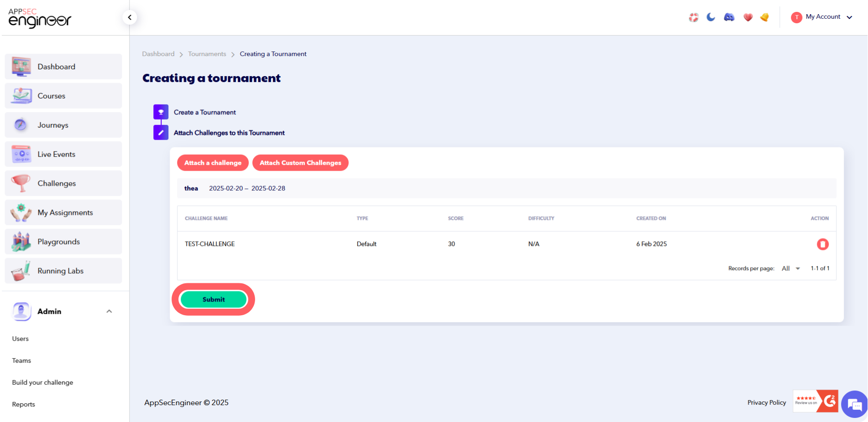Delete TEST-CHALLENGE using the trash icon
Viewport: 868px width, 422px height.
click(x=823, y=244)
